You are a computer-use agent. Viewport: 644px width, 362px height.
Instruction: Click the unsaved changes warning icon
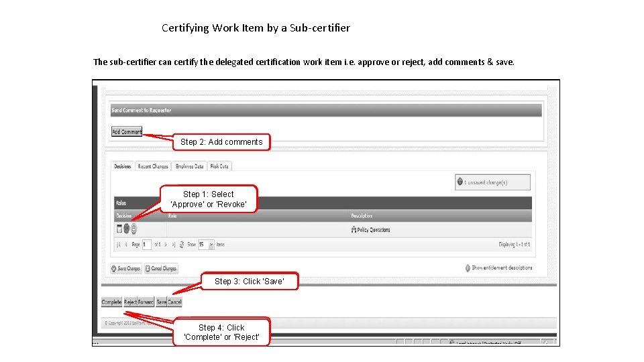click(460, 182)
